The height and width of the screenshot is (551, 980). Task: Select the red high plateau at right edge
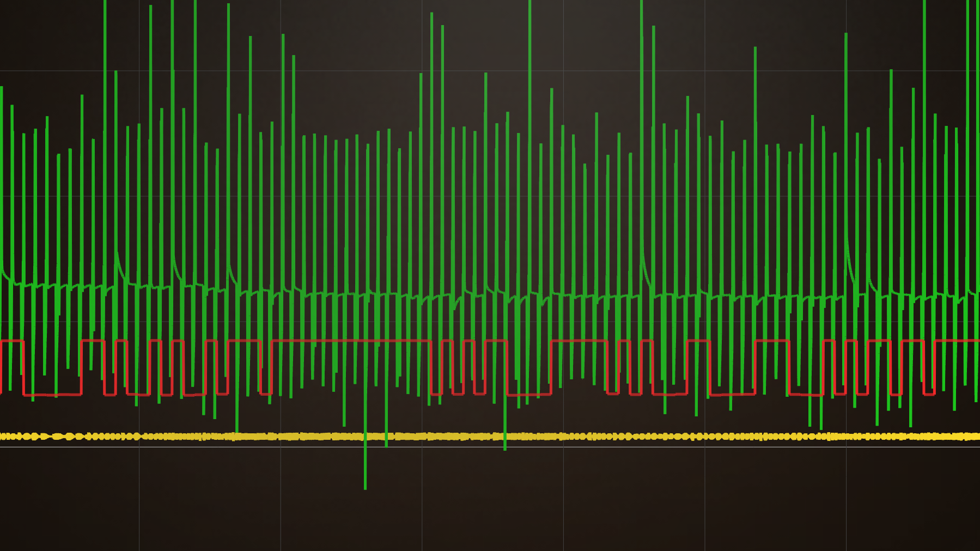point(957,341)
